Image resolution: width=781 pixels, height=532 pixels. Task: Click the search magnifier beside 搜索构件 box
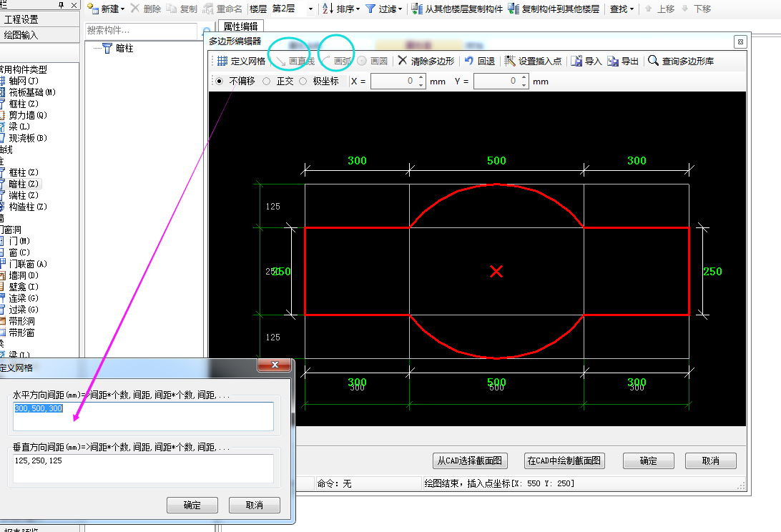click(x=206, y=31)
